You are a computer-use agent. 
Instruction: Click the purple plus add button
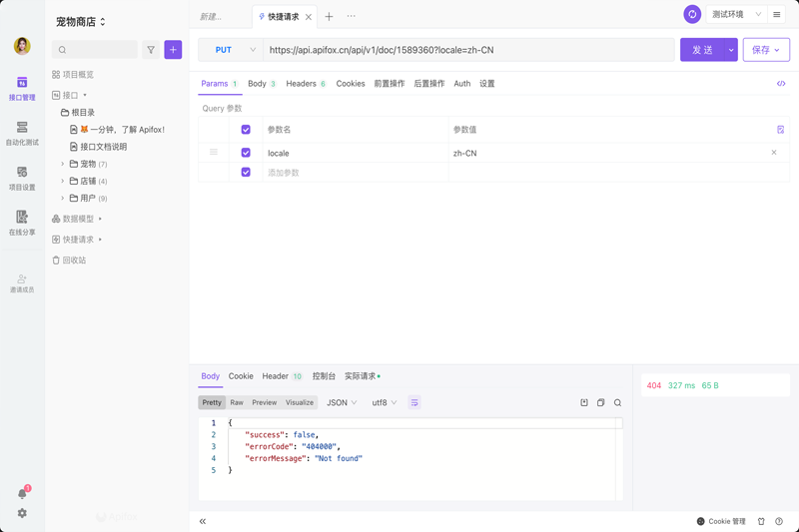(173, 49)
